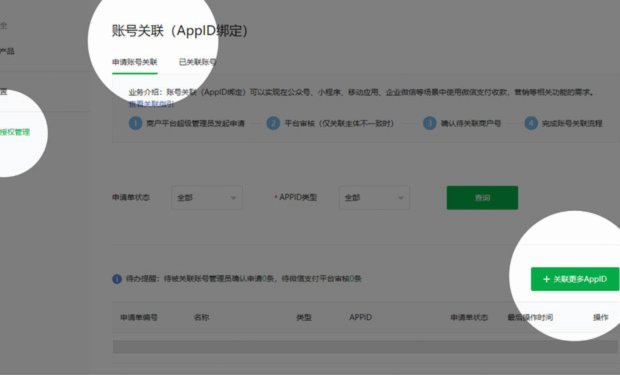The image size is (620, 375).
Task: Open the 已关联账号 tab
Action: (x=197, y=62)
